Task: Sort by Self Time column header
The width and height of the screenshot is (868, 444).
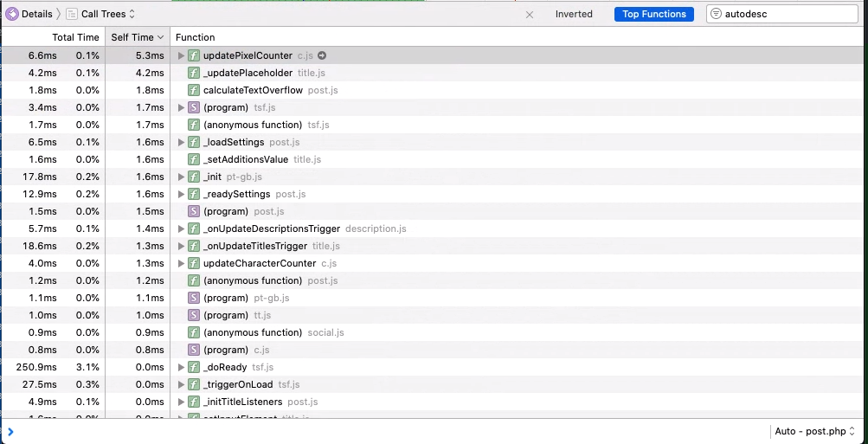Action: (138, 37)
